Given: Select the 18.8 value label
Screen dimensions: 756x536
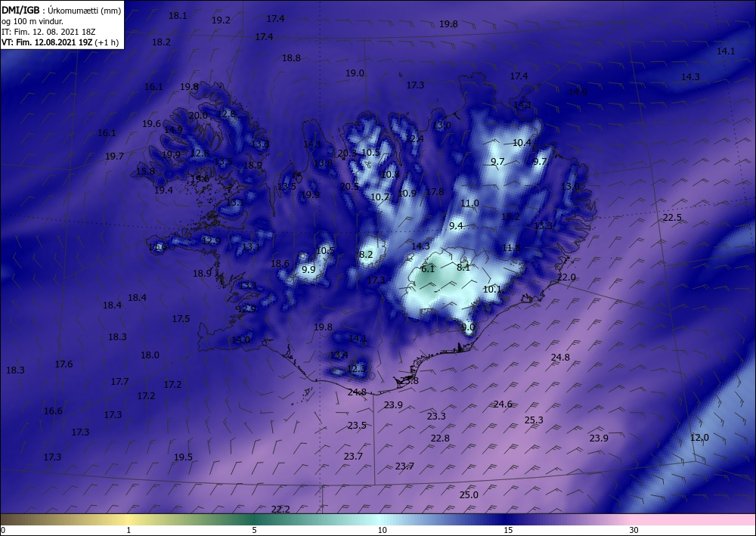Looking at the screenshot, I should coord(291,58).
